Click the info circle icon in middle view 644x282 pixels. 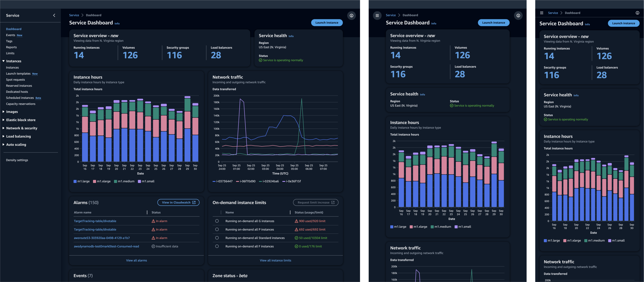[518, 16]
